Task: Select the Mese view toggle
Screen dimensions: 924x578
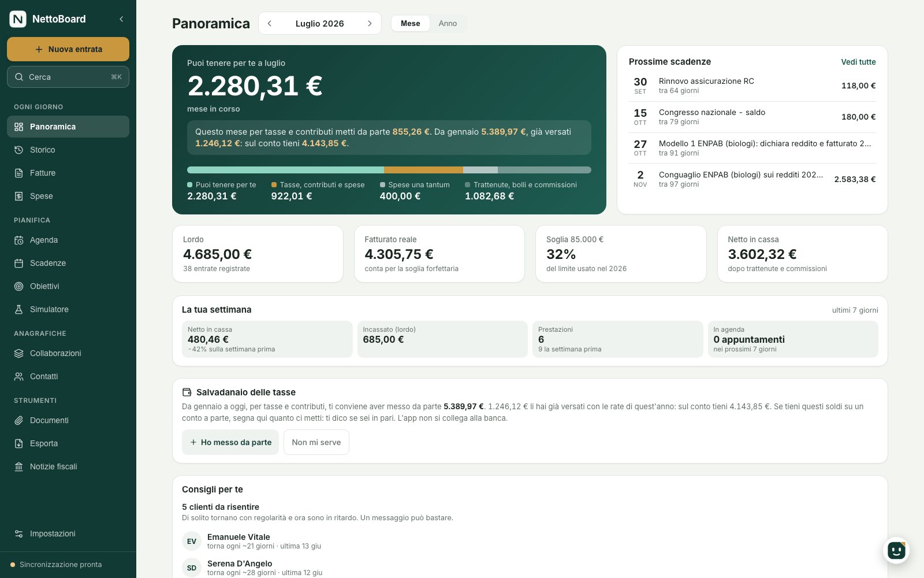Action: pyautogui.click(x=411, y=23)
